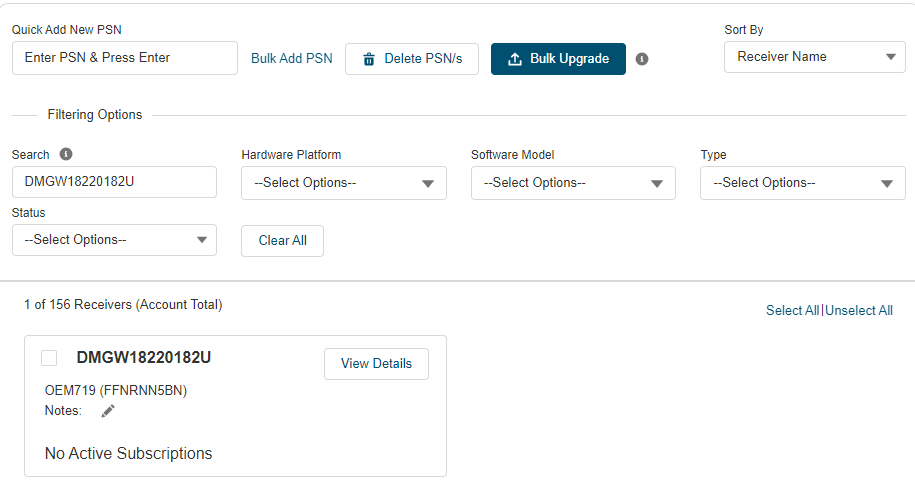
Task: Focus the Quick Add New PSN field
Action: click(124, 58)
